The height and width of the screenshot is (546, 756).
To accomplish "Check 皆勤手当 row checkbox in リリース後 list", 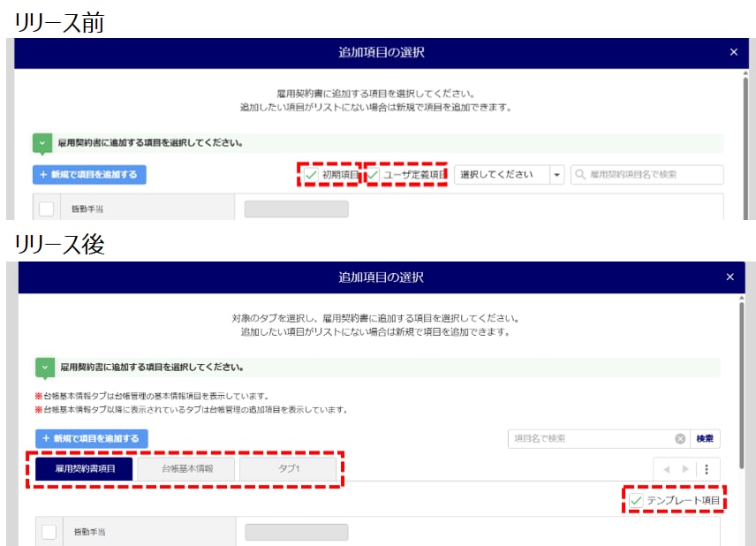I will 49,532.
